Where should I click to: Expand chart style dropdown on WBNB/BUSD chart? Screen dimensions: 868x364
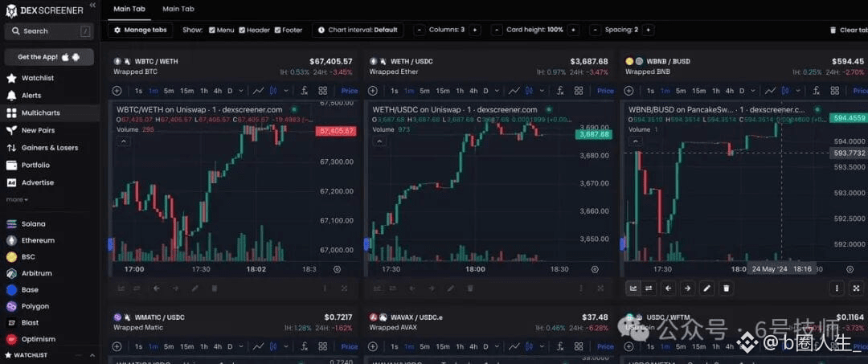tap(798, 91)
